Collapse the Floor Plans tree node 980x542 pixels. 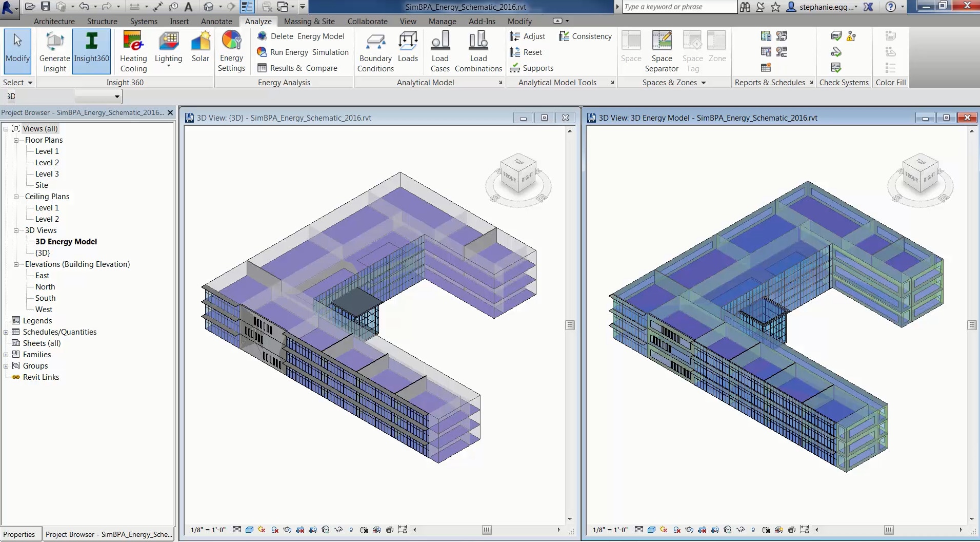[x=16, y=140]
